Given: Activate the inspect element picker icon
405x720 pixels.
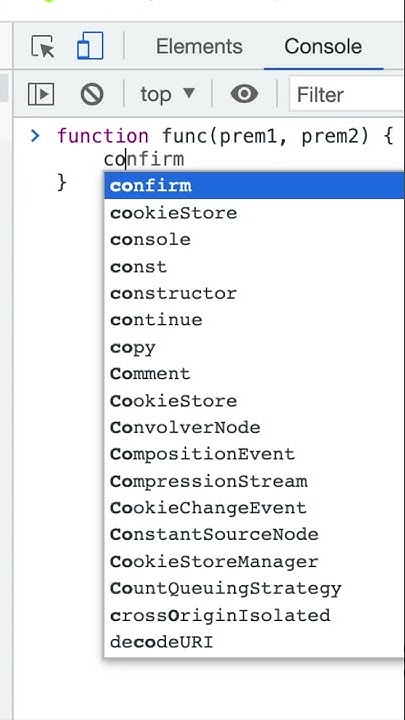Looking at the screenshot, I should [x=43, y=46].
